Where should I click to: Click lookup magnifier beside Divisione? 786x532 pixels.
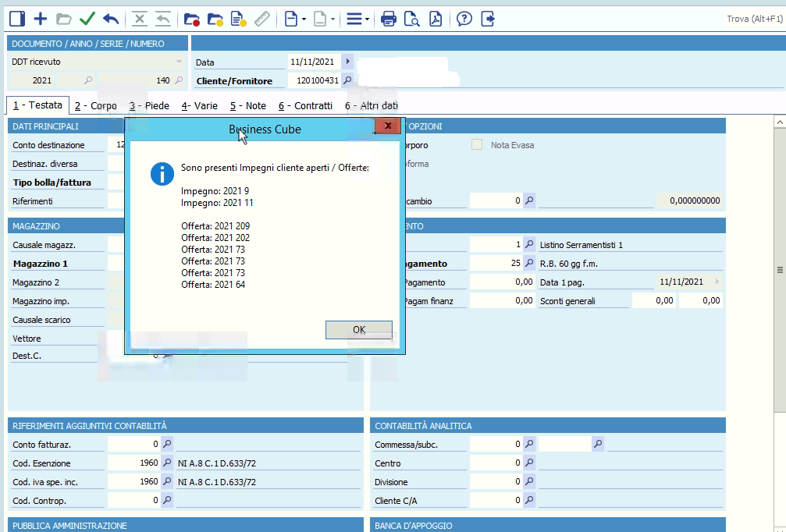click(529, 481)
